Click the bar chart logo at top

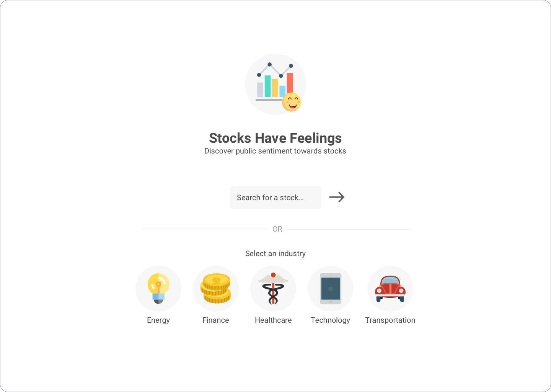tap(275, 84)
